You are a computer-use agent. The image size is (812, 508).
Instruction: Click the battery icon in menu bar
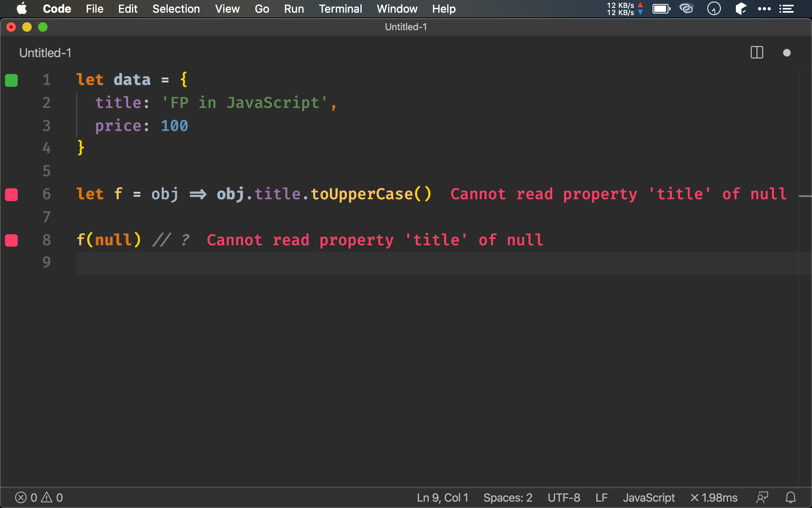(661, 9)
